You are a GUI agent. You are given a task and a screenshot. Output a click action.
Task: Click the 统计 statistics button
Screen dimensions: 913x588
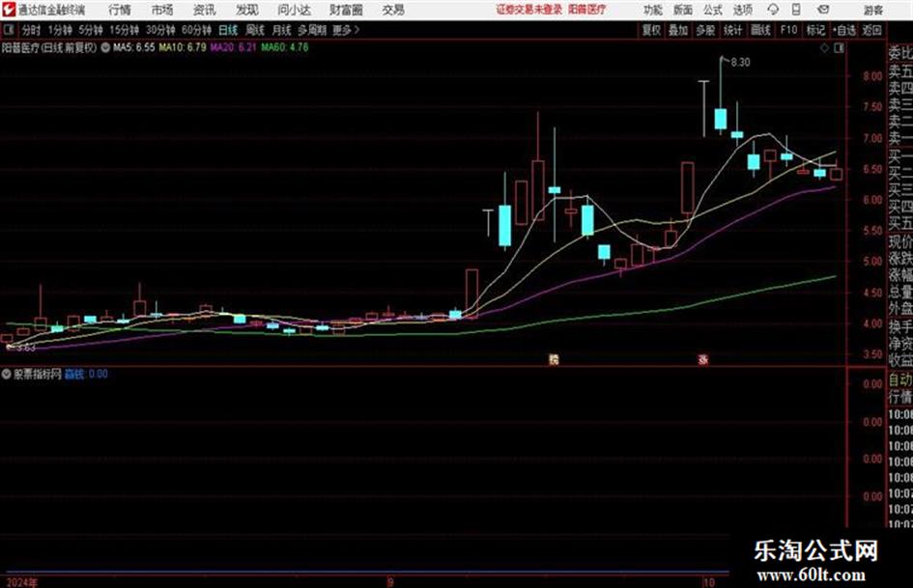click(x=732, y=30)
